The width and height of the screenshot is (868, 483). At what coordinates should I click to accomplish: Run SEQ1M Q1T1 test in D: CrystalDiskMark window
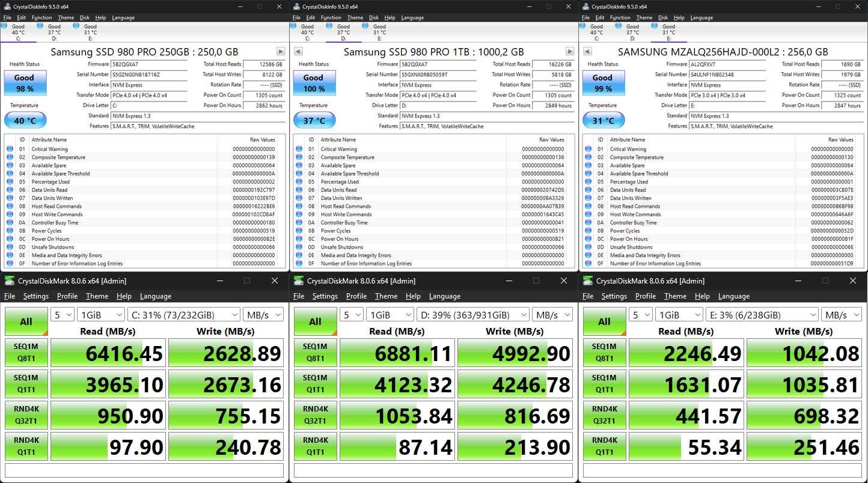(315, 384)
